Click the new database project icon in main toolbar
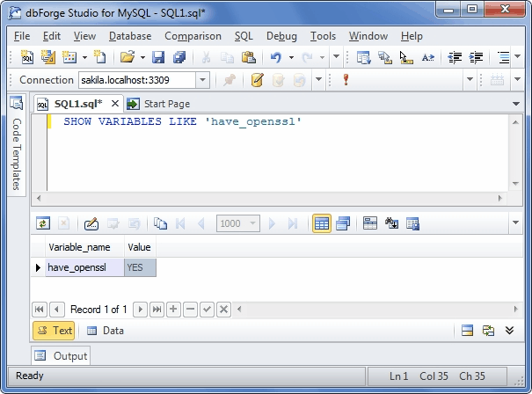Image resolution: width=532 pixels, height=394 pixels. tap(48, 57)
